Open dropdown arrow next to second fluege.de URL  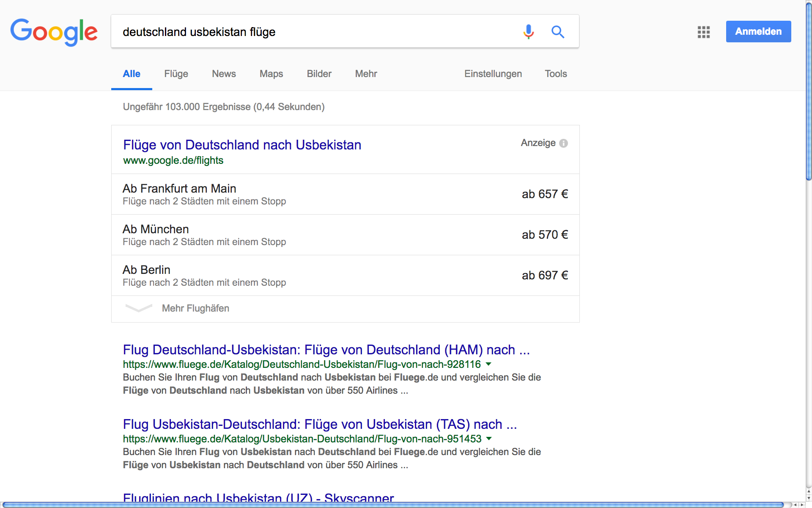(x=489, y=439)
